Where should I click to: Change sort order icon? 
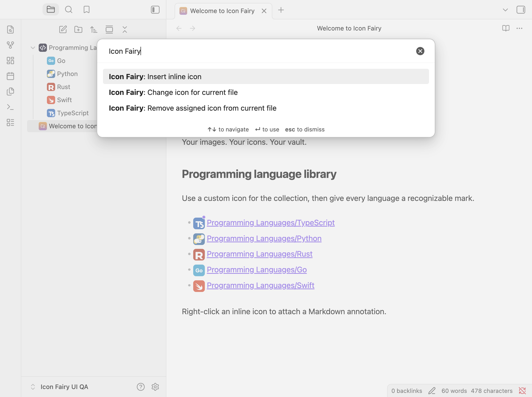94,30
